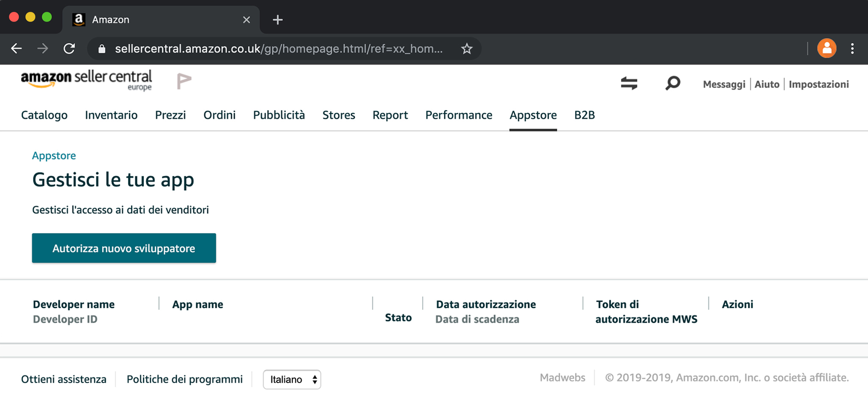
Task: Click the flag icon beside the logo
Action: point(184,81)
